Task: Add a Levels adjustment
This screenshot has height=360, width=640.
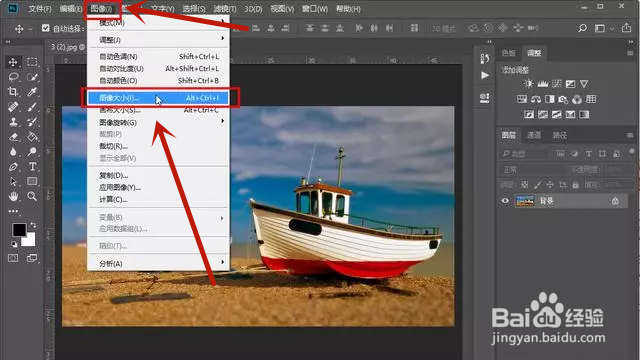Action: (542, 84)
